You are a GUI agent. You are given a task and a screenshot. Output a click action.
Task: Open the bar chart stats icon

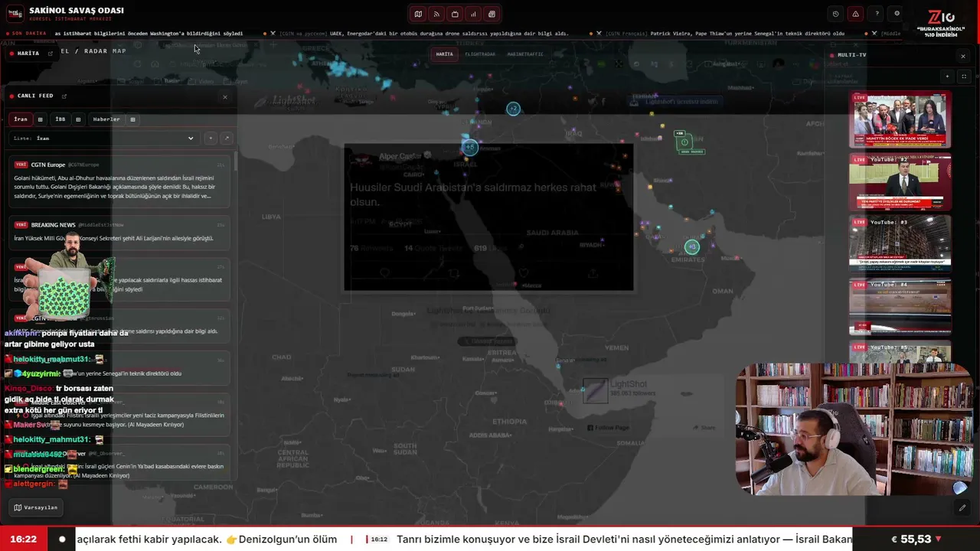point(473,14)
